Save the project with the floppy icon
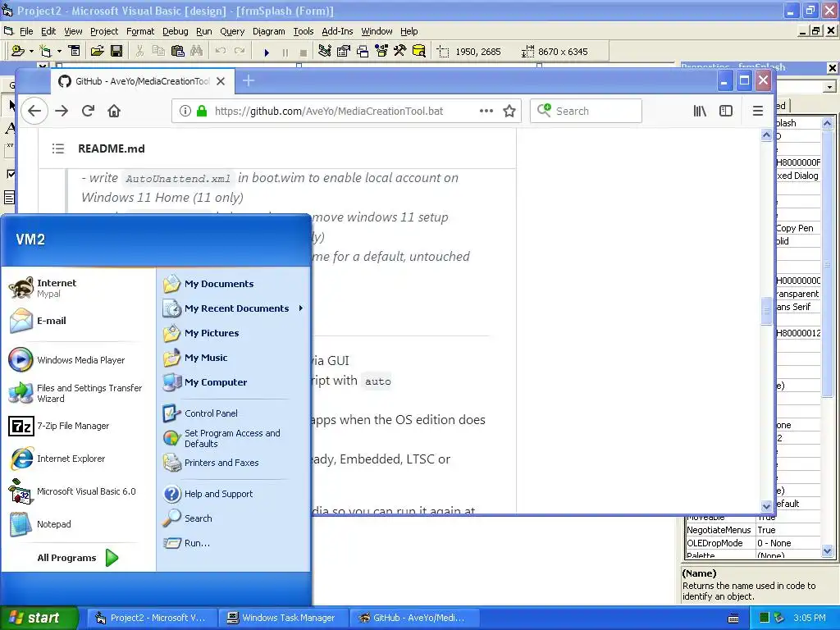 pyautogui.click(x=116, y=51)
